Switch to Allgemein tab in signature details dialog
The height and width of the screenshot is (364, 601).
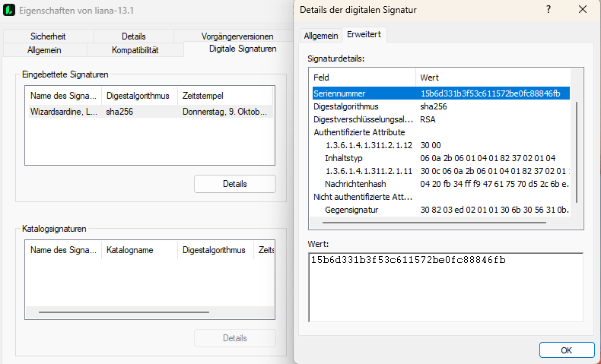[x=321, y=36]
